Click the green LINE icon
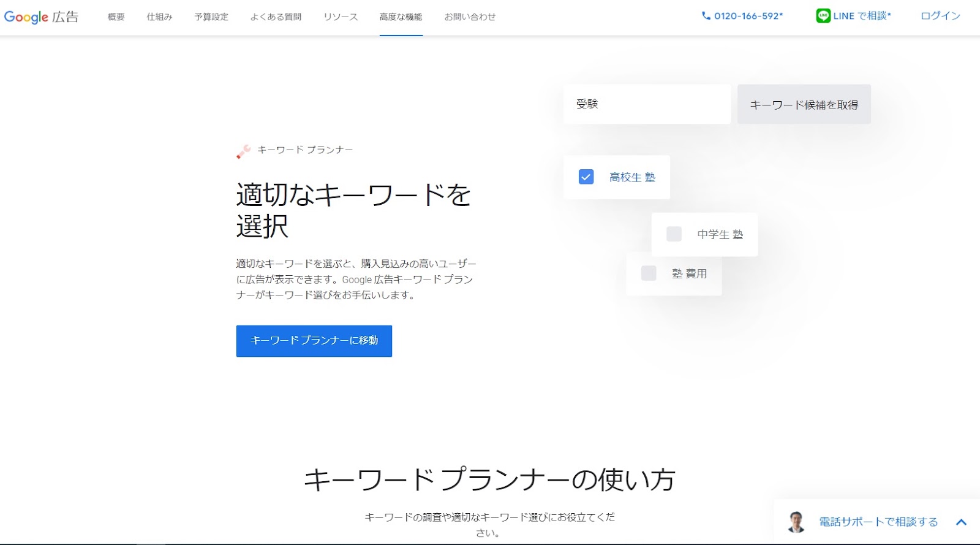980x545 pixels. pyautogui.click(x=823, y=16)
